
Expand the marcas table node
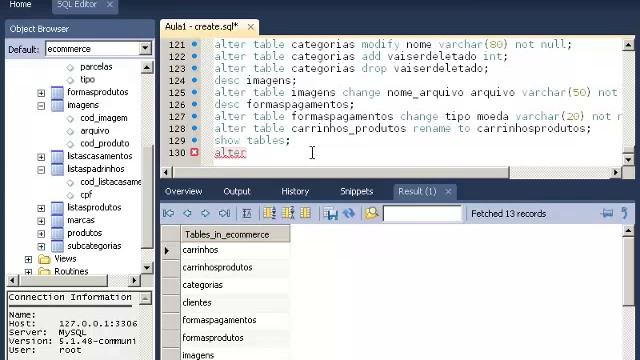click(41, 221)
